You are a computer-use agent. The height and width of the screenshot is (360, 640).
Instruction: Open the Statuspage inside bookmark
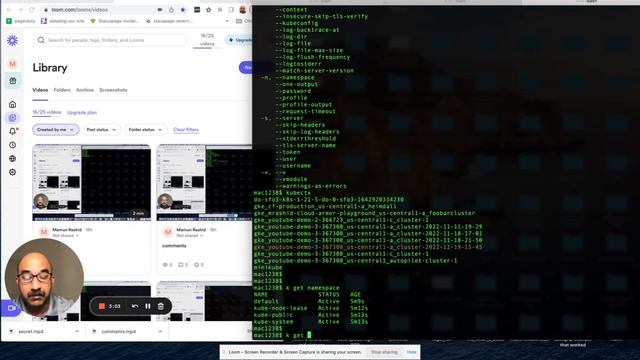(116, 21)
